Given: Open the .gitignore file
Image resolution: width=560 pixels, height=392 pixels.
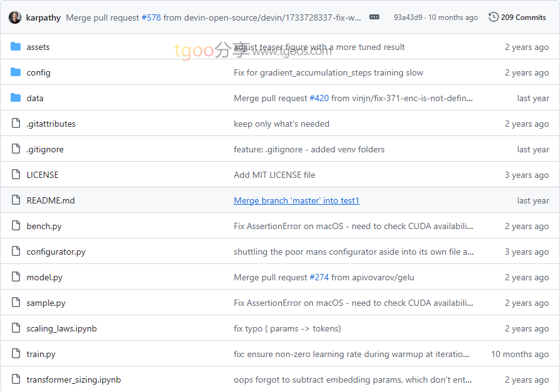Looking at the screenshot, I should (45, 149).
